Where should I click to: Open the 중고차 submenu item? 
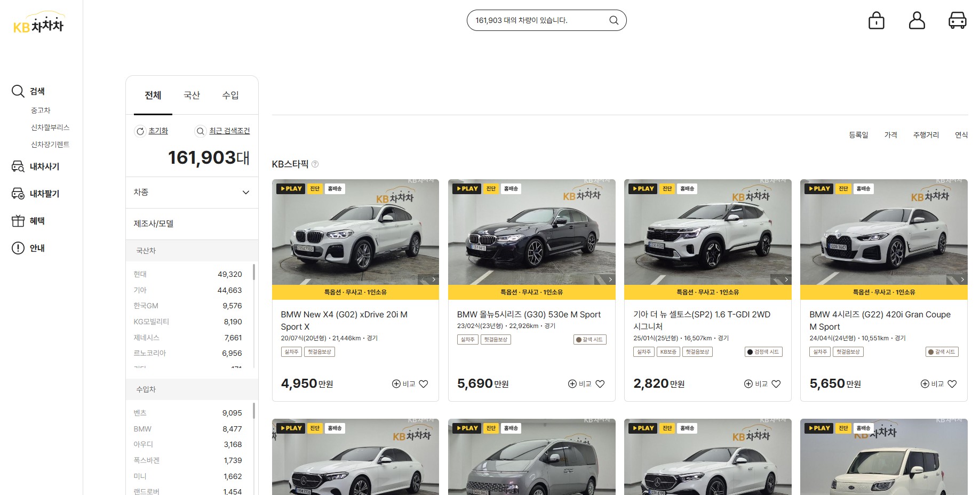pyautogui.click(x=41, y=110)
